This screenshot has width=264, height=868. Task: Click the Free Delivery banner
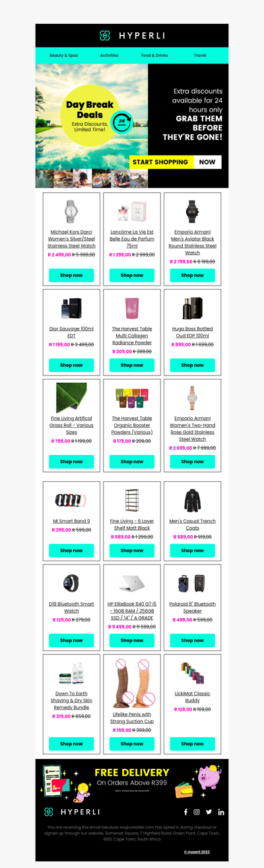click(x=132, y=779)
